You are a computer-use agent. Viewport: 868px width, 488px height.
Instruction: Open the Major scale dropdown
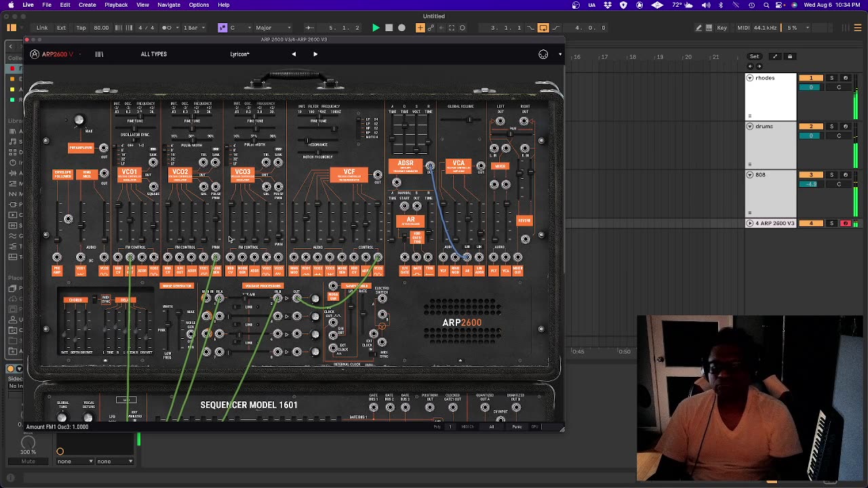tap(271, 28)
